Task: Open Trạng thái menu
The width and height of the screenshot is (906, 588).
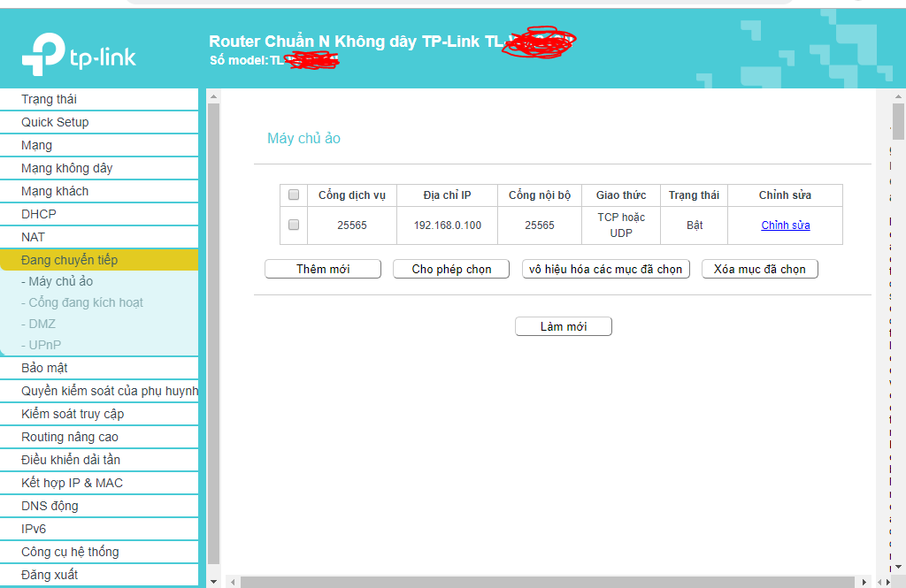Action: pos(99,99)
